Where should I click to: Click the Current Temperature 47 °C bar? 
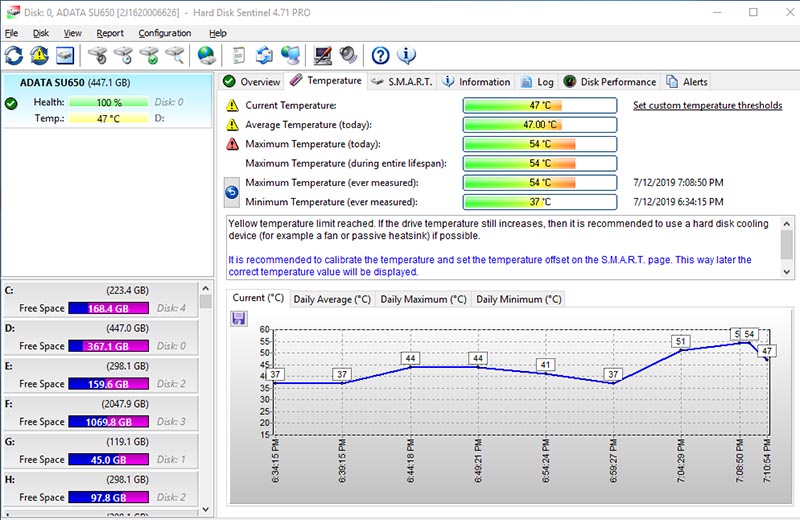[540, 106]
